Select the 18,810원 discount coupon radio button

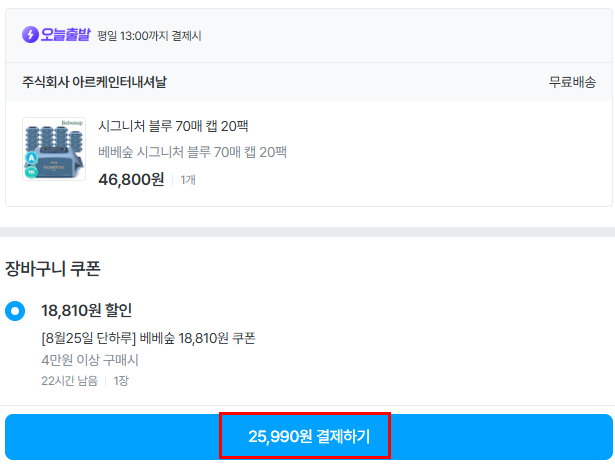pyautogui.click(x=15, y=311)
